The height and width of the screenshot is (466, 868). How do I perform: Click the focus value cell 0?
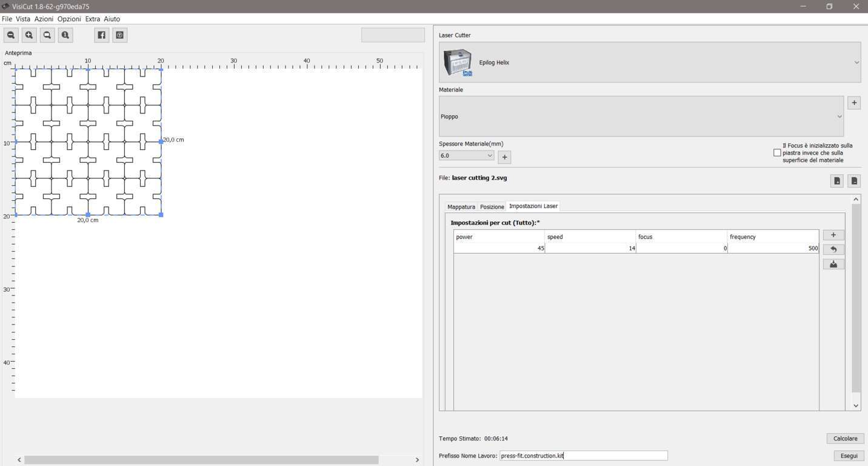point(682,248)
